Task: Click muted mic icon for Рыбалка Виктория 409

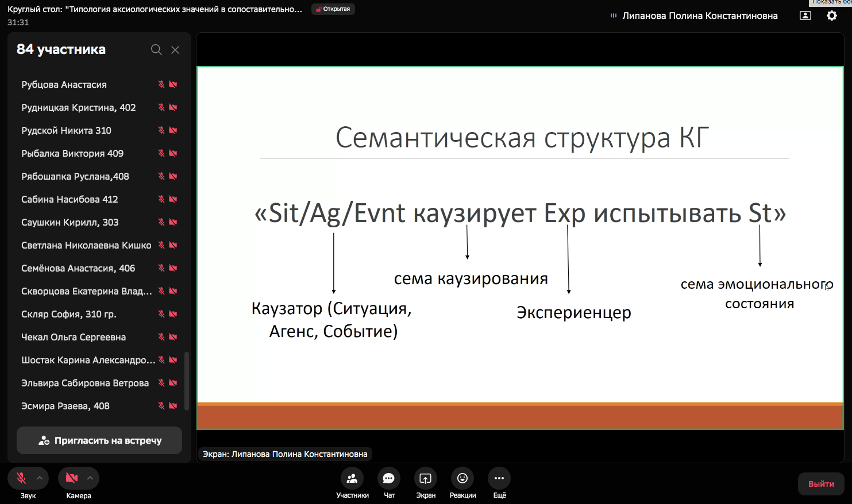Action: [x=161, y=153]
